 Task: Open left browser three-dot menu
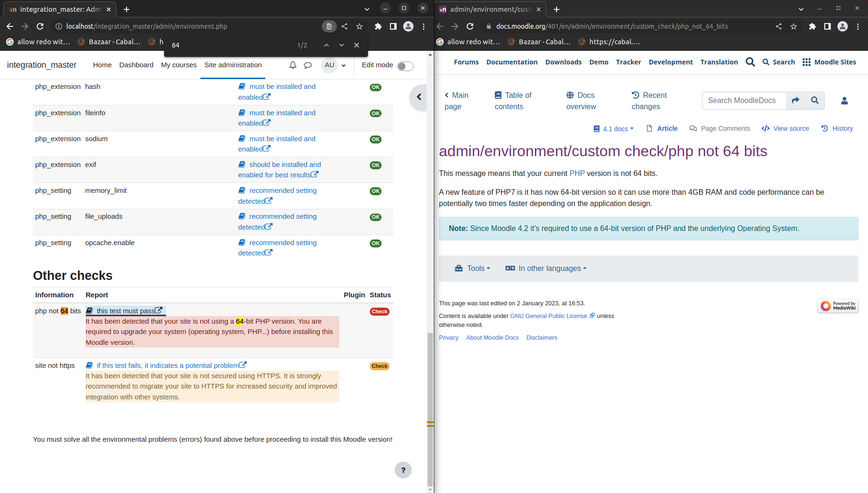(x=423, y=26)
